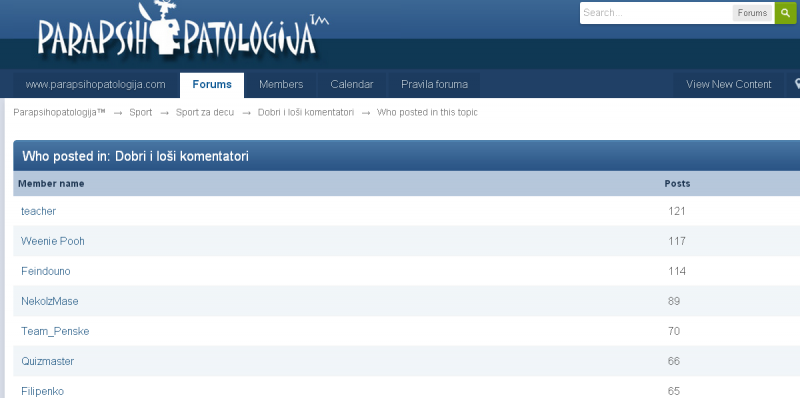Open the member profile for teacher

[x=38, y=211]
